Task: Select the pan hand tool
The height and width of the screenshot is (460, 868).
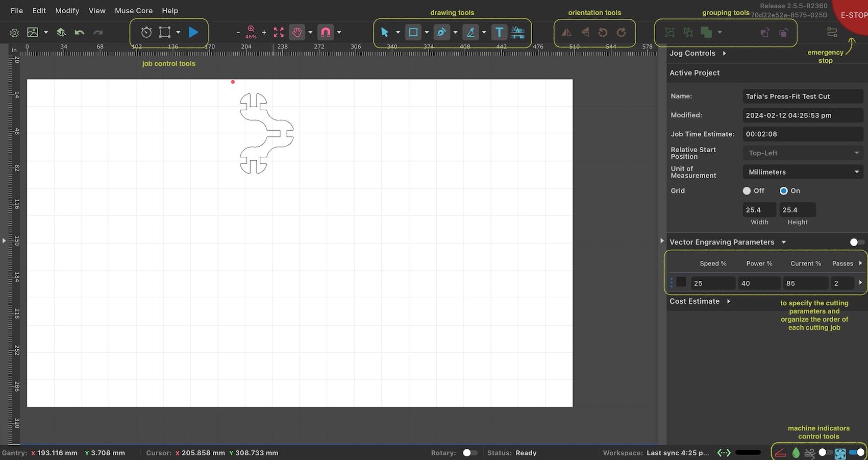Action: 297,32
